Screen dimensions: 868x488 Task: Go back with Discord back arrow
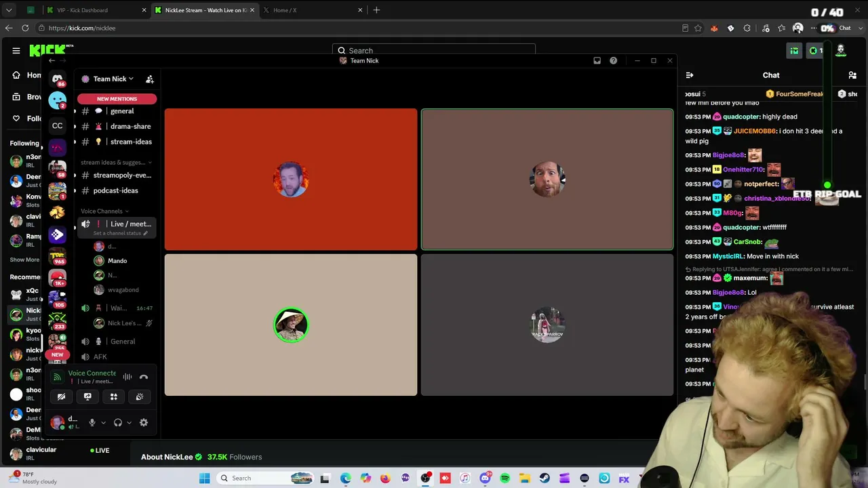tap(52, 60)
